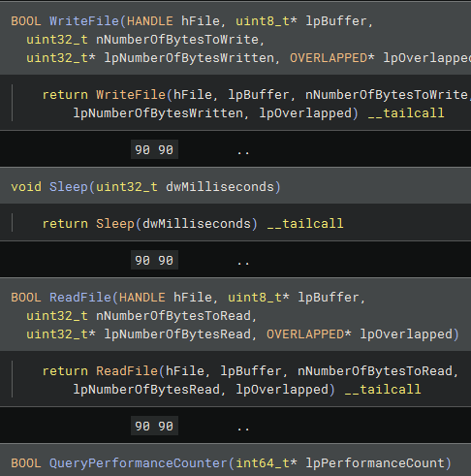The height and width of the screenshot is (476, 471).
Task: Click nNumberOfBytesToRead parameter in ReadFile signature
Action: pos(173,316)
